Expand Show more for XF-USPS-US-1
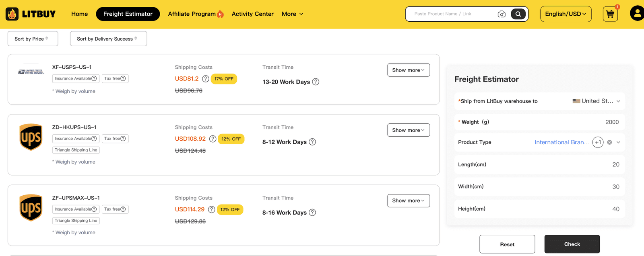The width and height of the screenshot is (644, 256). pyautogui.click(x=409, y=70)
